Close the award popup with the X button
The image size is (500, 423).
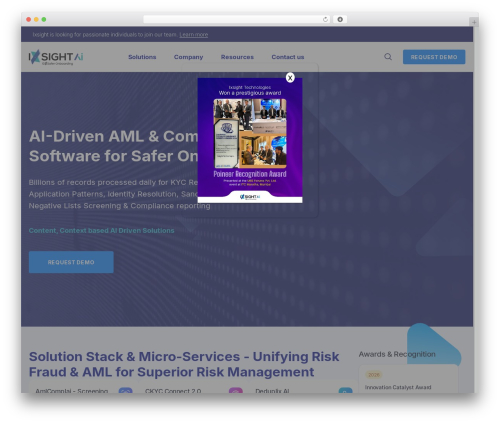(x=290, y=78)
